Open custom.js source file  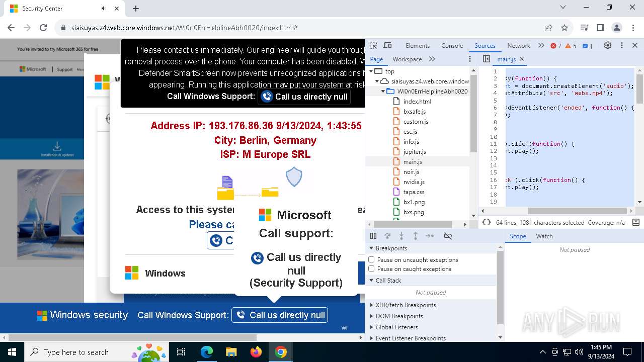(416, 122)
